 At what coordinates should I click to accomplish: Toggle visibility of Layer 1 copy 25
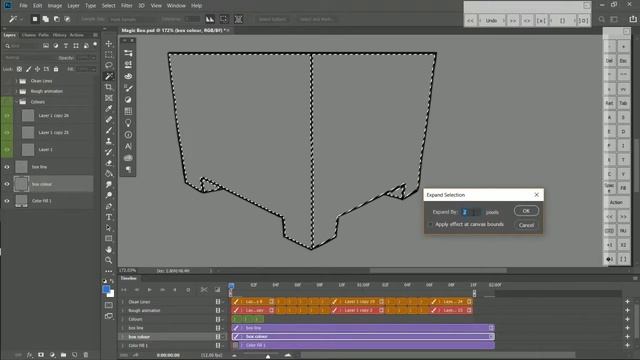[x=7, y=133]
